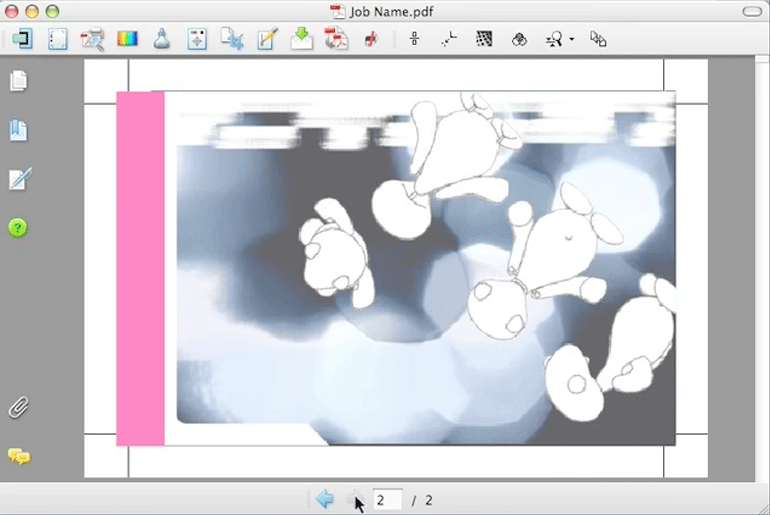This screenshot has width=770, height=515.
Task: Expand the magnifier tool dropdown arrow
Action: (x=572, y=39)
